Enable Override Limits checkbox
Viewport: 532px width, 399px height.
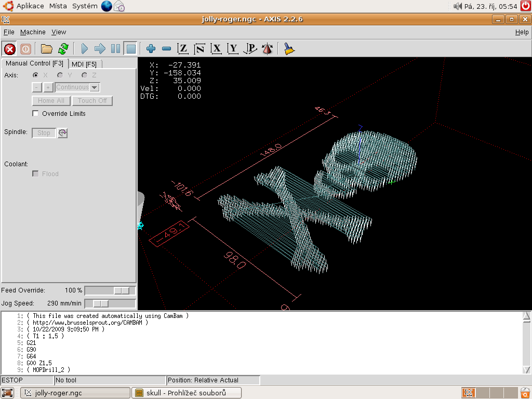[x=36, y=114]
